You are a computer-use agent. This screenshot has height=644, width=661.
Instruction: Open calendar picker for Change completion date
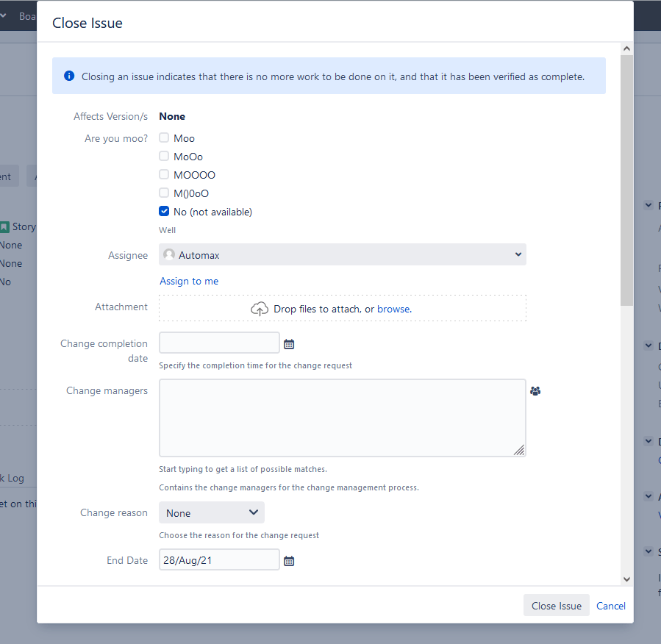[x=289, y=344]
